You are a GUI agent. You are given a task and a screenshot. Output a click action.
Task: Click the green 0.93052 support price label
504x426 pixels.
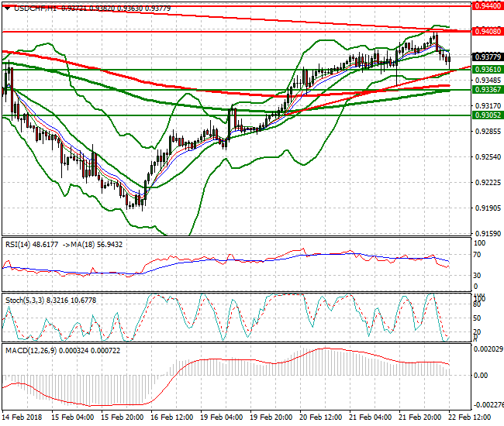click(x=488, y=115)
